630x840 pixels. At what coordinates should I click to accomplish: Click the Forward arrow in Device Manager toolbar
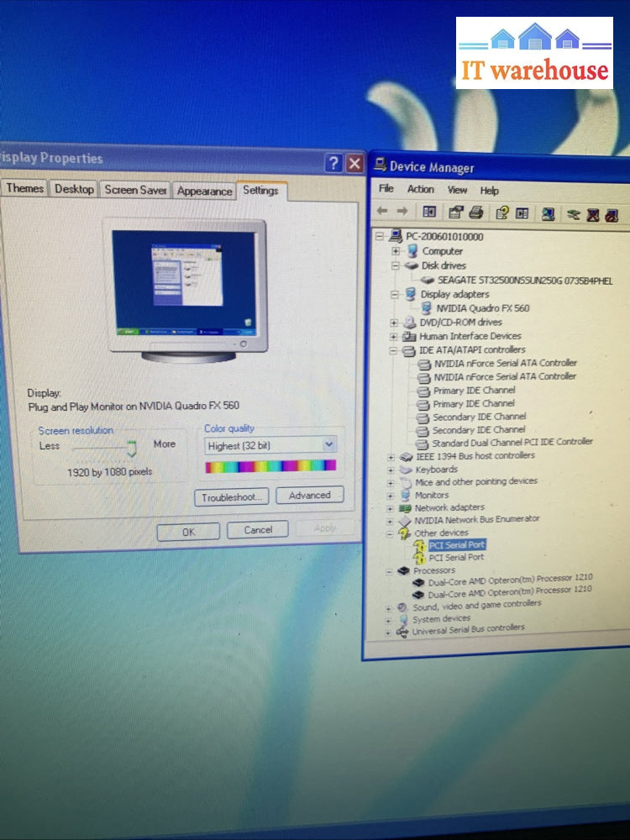tap(402, 211)
